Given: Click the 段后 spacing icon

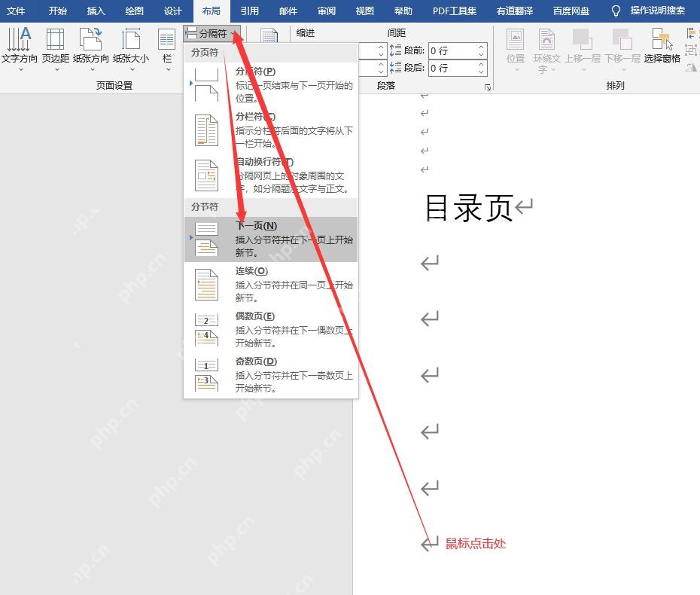Looking at the screenshot, I should 395,68.
